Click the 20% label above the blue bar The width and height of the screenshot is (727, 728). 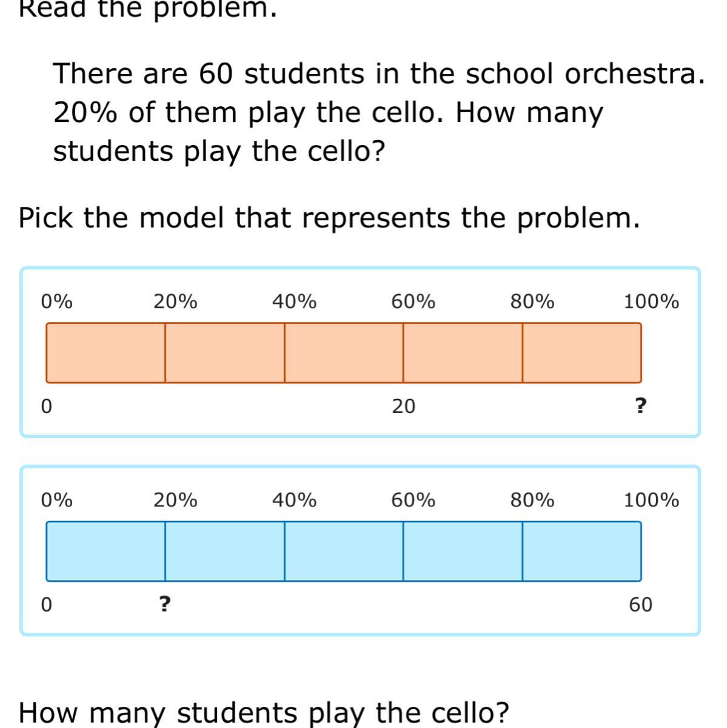(175, 500)
